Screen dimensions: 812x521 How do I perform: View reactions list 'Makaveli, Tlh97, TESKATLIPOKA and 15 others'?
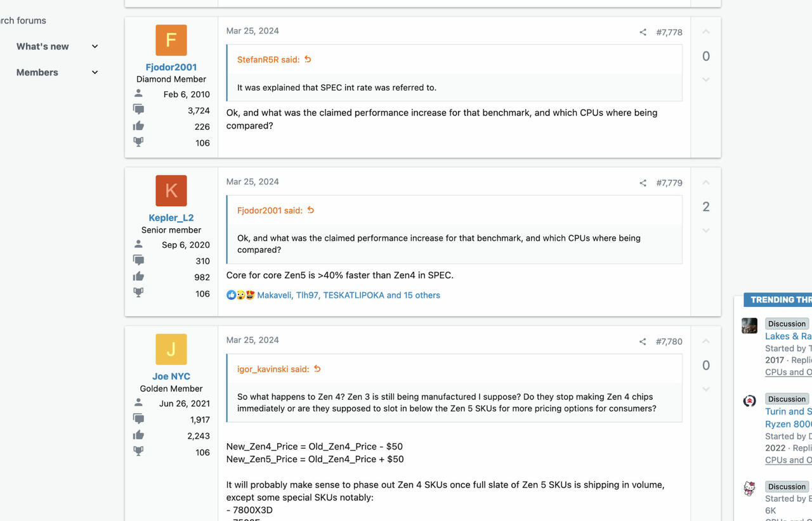pyautogui.click(x=348, y=295)
